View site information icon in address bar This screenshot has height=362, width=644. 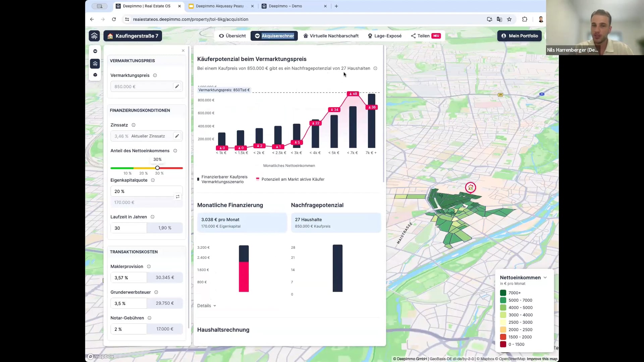point(127,19)
